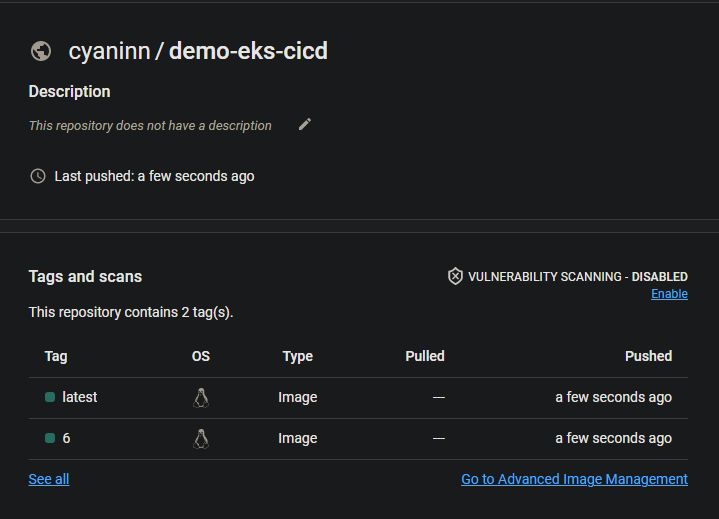Click the Type column header
Screen dimensions: 719x519
(x=298, y=356)
